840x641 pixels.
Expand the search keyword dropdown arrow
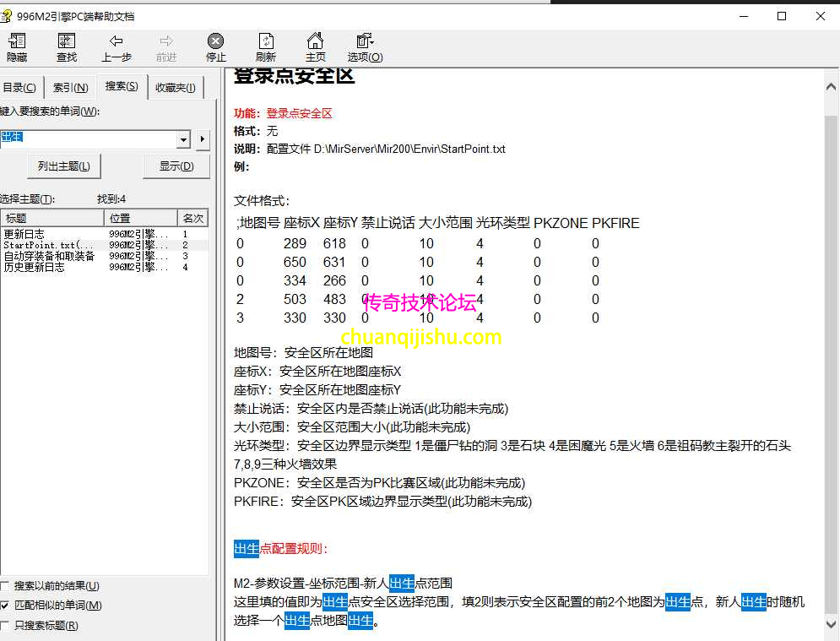(183, 139)
